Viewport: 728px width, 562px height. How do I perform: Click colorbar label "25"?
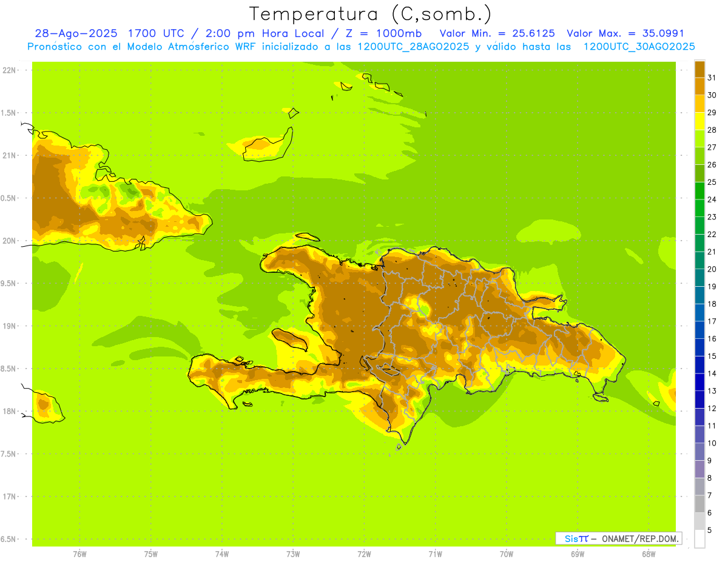(x=712, y=182)
